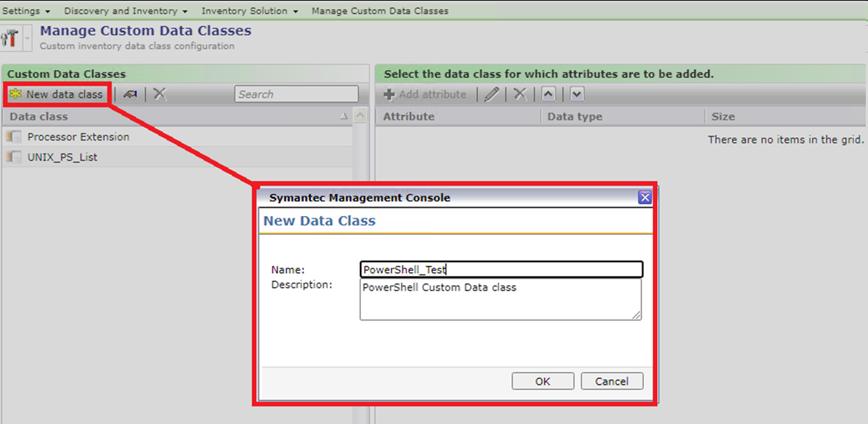
Task: Click the tools icon beside the page title
Action: tap(9, 38)
